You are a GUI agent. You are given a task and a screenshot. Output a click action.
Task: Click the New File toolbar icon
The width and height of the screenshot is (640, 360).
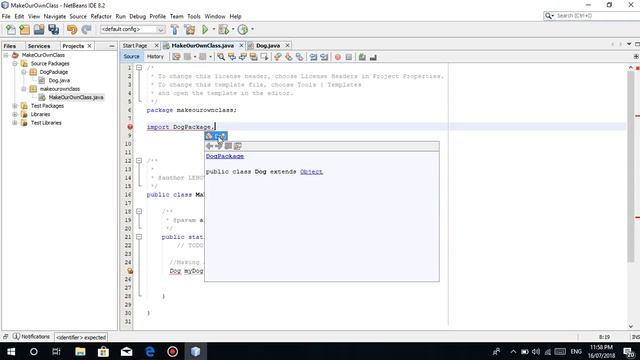point(11,29)
